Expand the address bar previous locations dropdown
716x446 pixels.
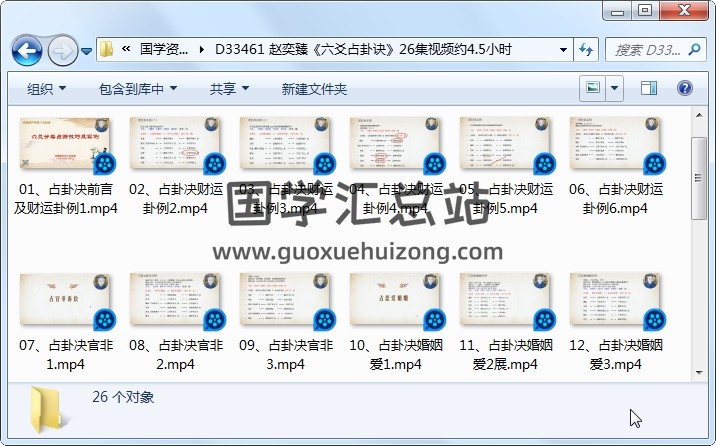(x=564, y=49)
